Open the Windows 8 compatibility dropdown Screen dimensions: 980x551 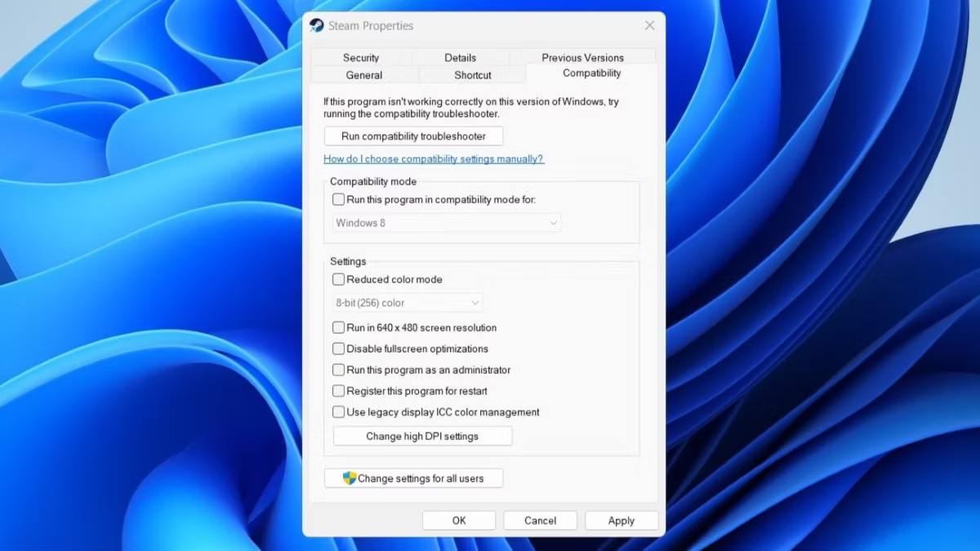[447, 223]
